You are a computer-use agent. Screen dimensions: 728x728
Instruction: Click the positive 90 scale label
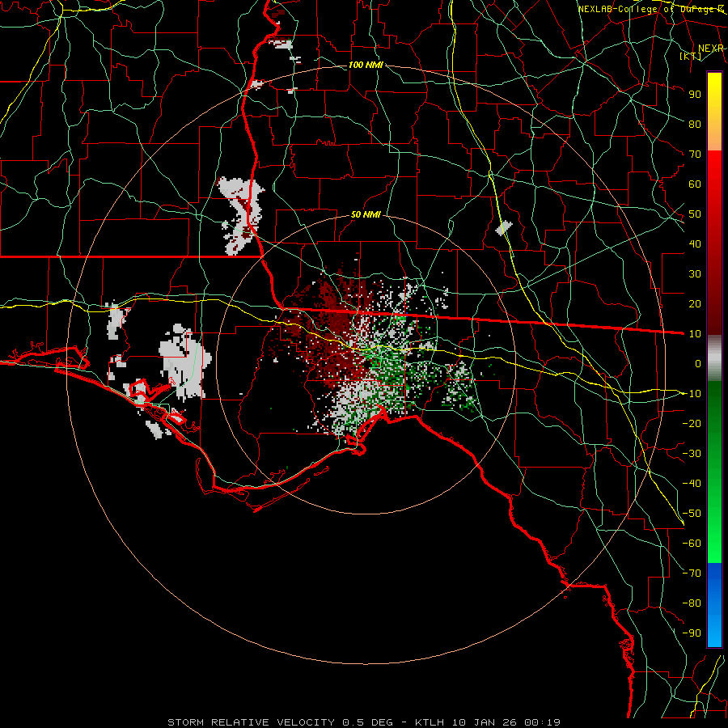tap(695, 95)
